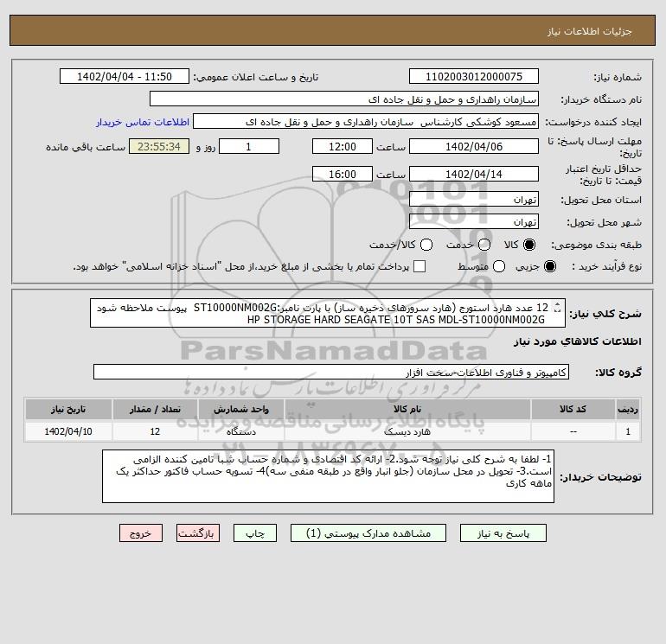
Task: Click the remaining time countdown 23:55:34
Action: click(x=159, y=146)
